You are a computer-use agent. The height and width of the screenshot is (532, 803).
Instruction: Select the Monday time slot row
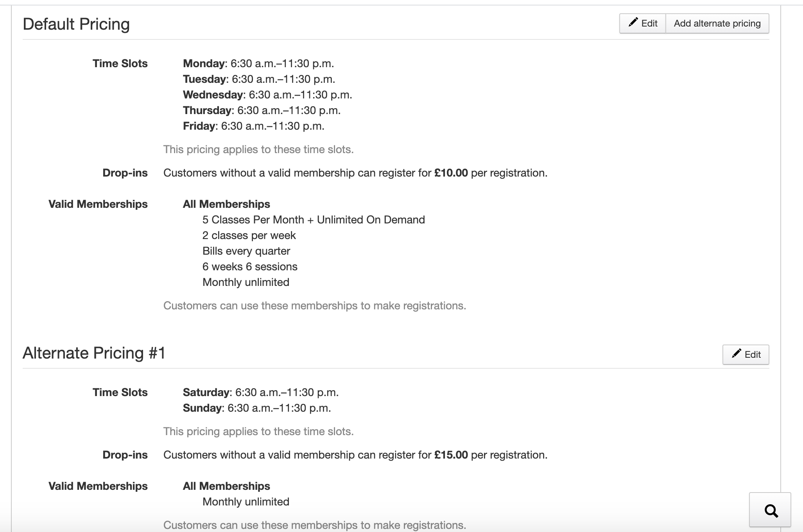coord(258,64)
